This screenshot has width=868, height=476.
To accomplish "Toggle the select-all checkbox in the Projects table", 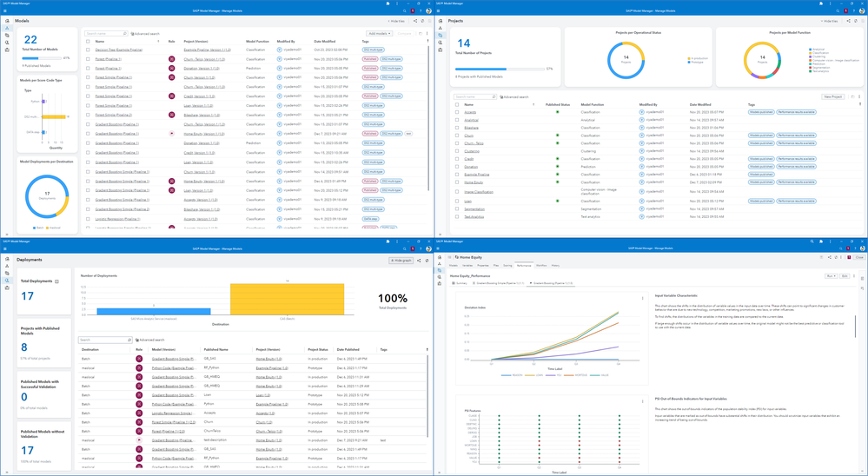I will coord(457,104).
